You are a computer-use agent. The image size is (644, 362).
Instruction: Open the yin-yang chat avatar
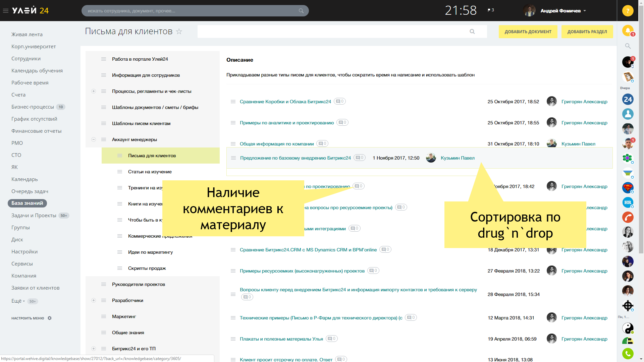pyautogui.click(x=628, y=328)
